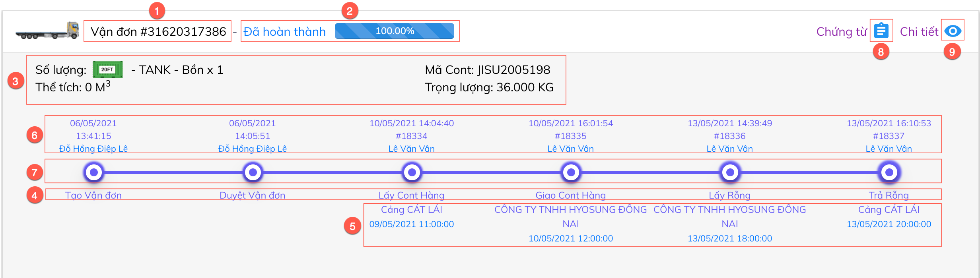Image resolution: width=980 pixels, height=278 pixels.
Task: Click the Chi tiết label
Action: (919, 31)
